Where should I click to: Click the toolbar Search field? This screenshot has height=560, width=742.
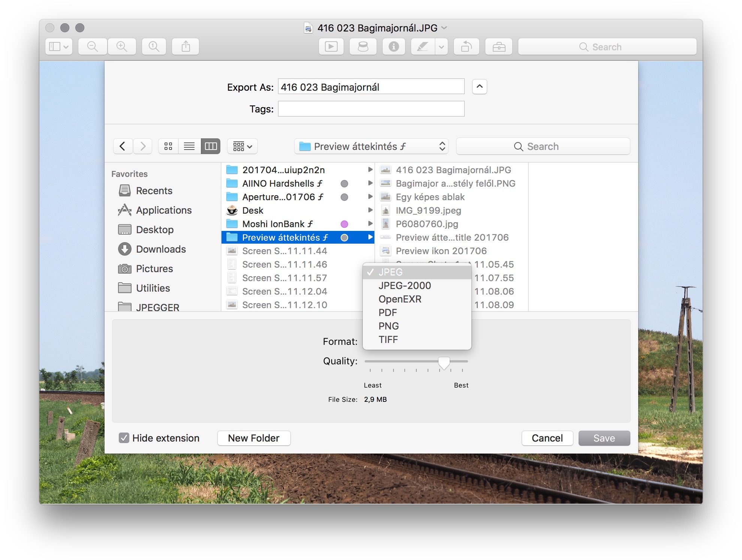pos(607,46)
